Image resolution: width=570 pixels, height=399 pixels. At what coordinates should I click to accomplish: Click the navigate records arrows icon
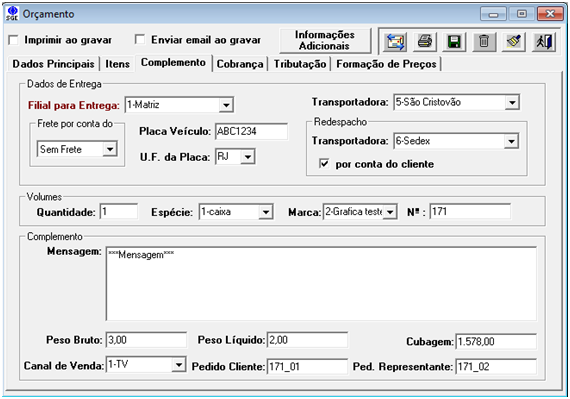coord(396,41)
